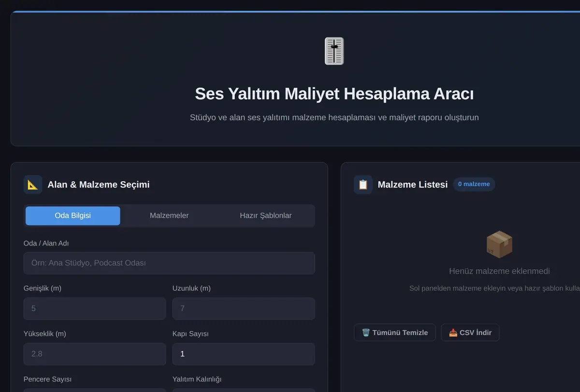Click the cardboard box icon in the empty list
Image resolution: width=580 pixels, height=392 pixels.
[x=499, y=244]
